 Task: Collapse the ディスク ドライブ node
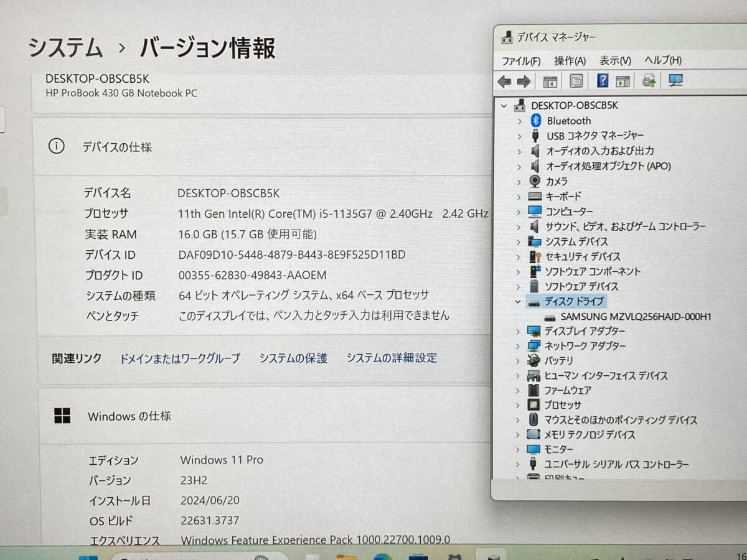518,301
